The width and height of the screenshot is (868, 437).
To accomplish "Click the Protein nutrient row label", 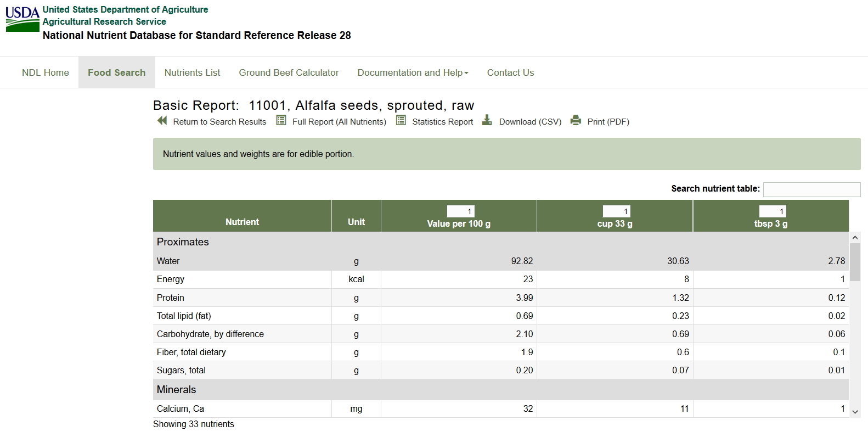I will pyautogui.click(x=171, y=298).
